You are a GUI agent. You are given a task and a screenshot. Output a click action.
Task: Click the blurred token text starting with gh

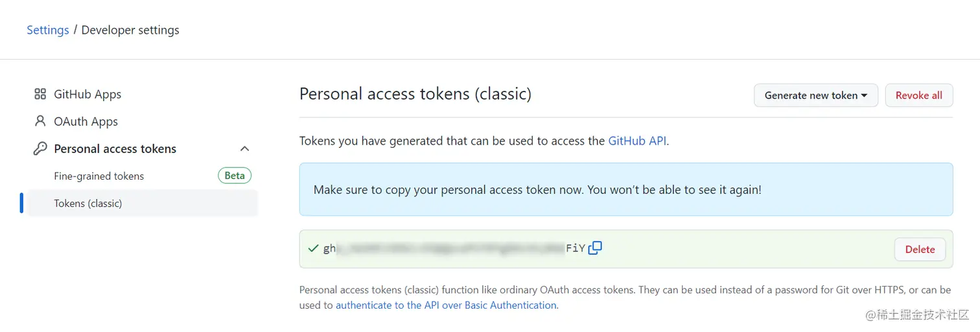(x=447, y=248)
